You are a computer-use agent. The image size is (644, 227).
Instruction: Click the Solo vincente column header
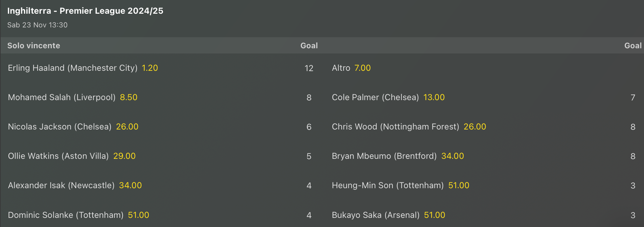[34, 46]
